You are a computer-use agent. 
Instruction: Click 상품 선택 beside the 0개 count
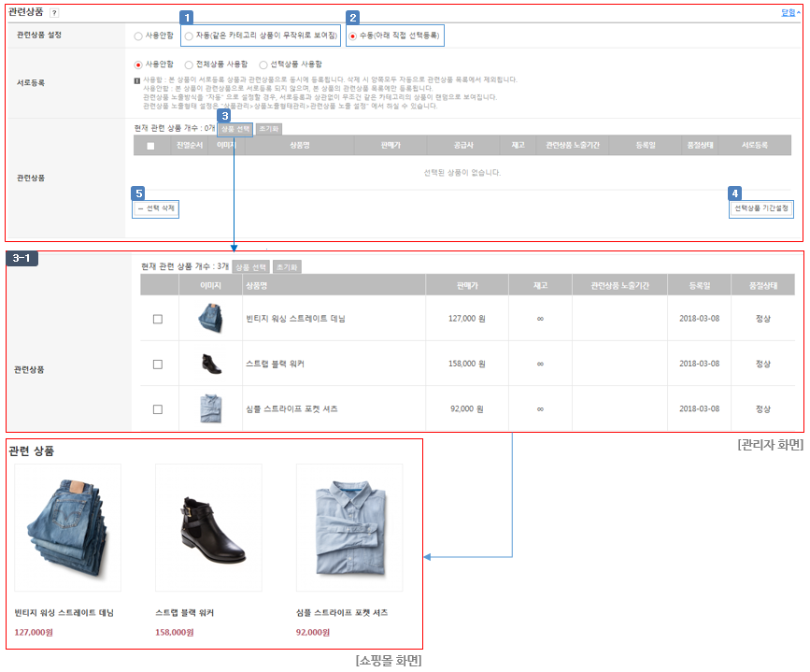[x=235, y=129]
